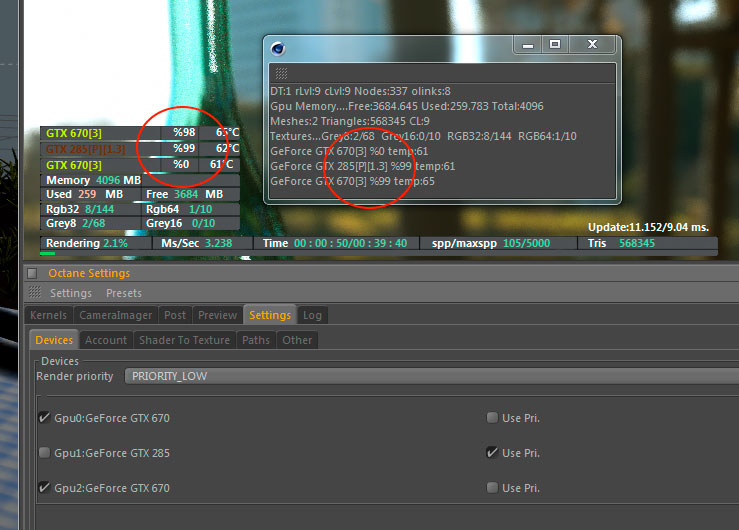Switch to the Preview tab
The image size is (739, 530).
click(x=217, y=315)
